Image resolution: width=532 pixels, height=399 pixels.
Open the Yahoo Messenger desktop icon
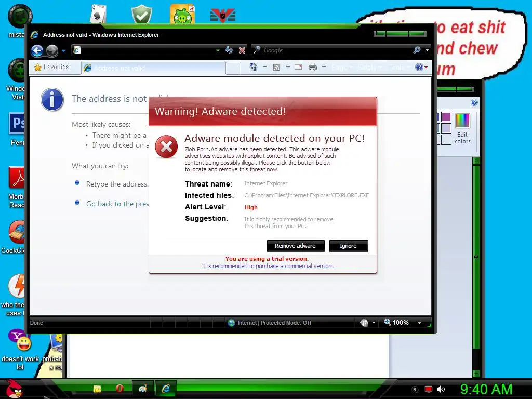click(20, 340)
